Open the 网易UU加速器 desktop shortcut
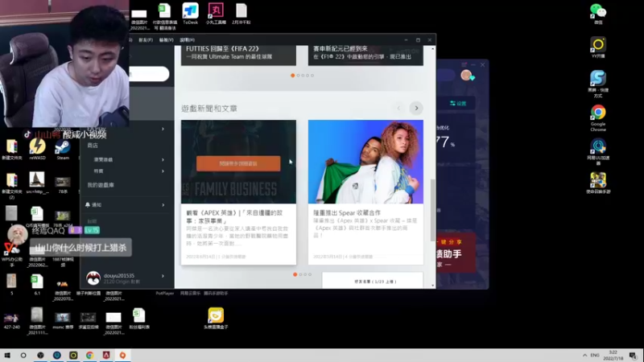The width and height of the screenshot is (644, 362). pos(598,151)
